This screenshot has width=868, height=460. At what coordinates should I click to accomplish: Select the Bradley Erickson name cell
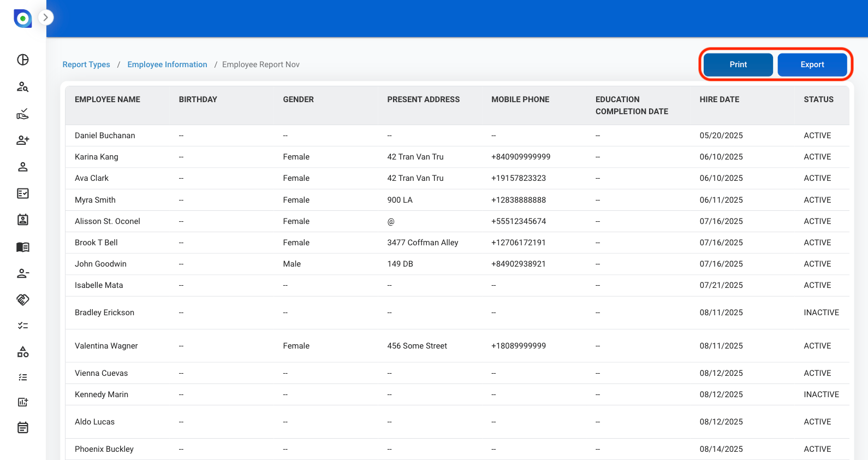[x=104, y=312]
